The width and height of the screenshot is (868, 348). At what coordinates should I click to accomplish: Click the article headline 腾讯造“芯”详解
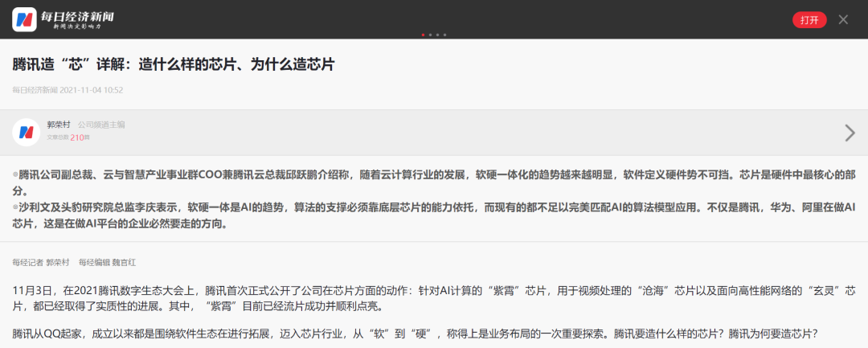[x=174, y=63]
